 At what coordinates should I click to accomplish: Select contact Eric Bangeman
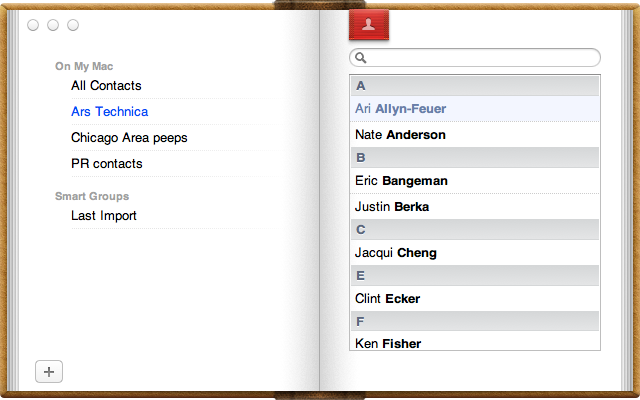475,181
